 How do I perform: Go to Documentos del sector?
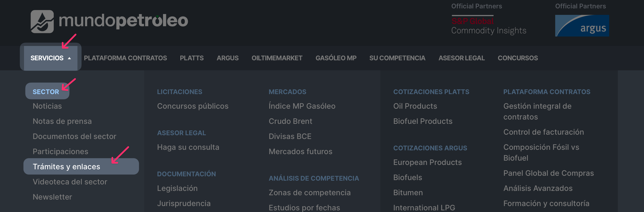click(74, 136)
